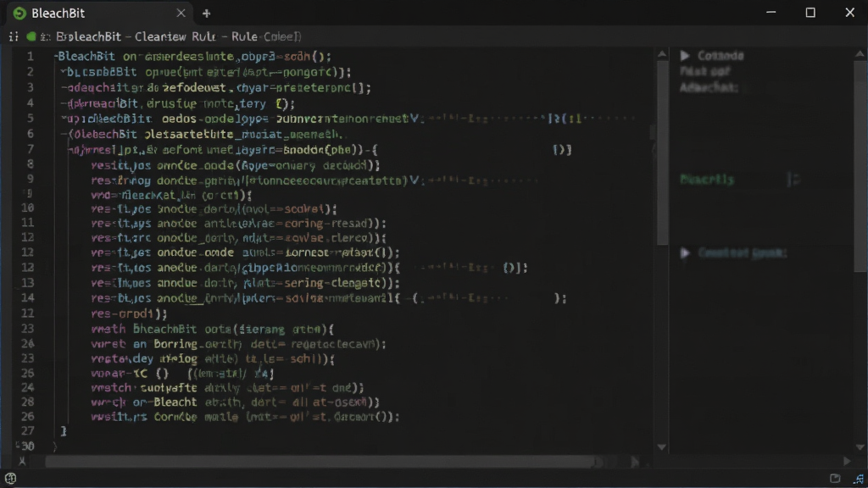Image resolution: width=868 pixels, height=488 pixels.
Task: Click the green label in the side panel
Action: click(x=707, y=180)
